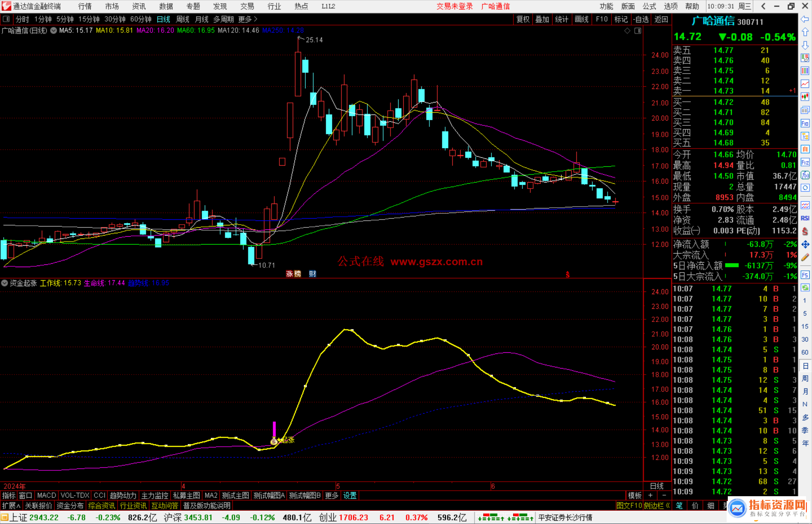Click the down arrow icon in right sidebar

[805, 45]
